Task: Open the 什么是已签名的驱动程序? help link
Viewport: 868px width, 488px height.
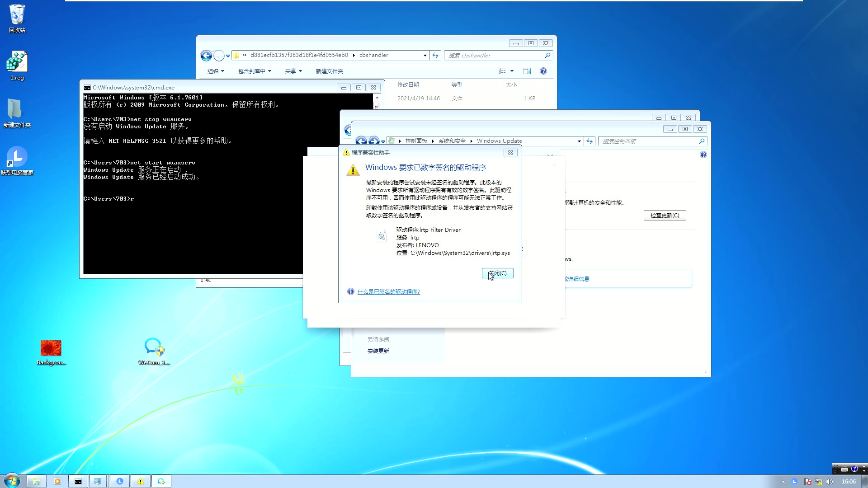Action: tap(388, 291)
